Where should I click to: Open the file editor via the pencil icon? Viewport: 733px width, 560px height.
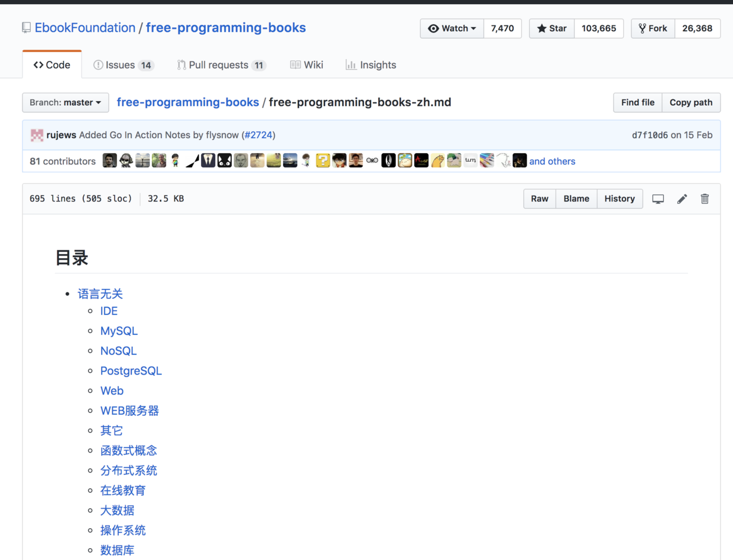point(682,199)
